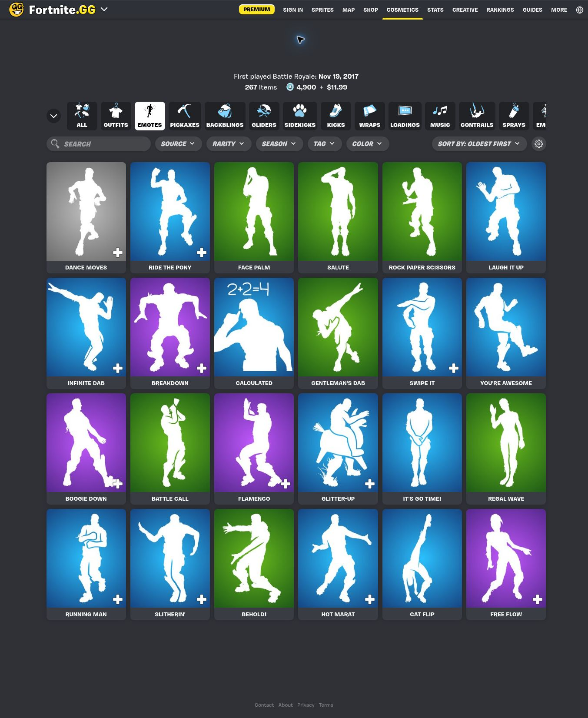
Task: Toggle plus on Free Flow emote
Action: tap(537, 599)
